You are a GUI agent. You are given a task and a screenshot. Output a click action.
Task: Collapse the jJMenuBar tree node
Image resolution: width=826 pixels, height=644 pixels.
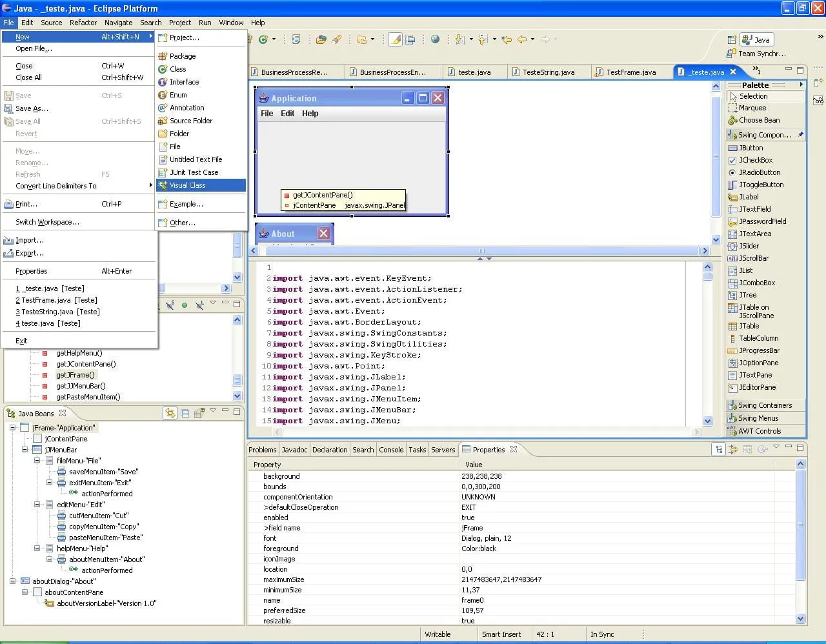click(25, 450)
